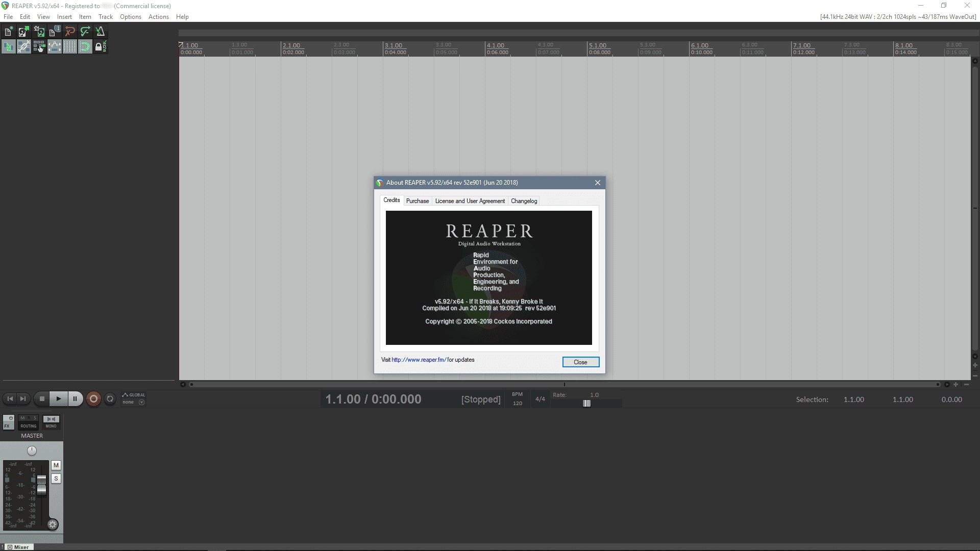Screen dimensions: 980x551
Task: Click the Redo toolbar icon
Action: pyautogui.click(x=85, y=32)
